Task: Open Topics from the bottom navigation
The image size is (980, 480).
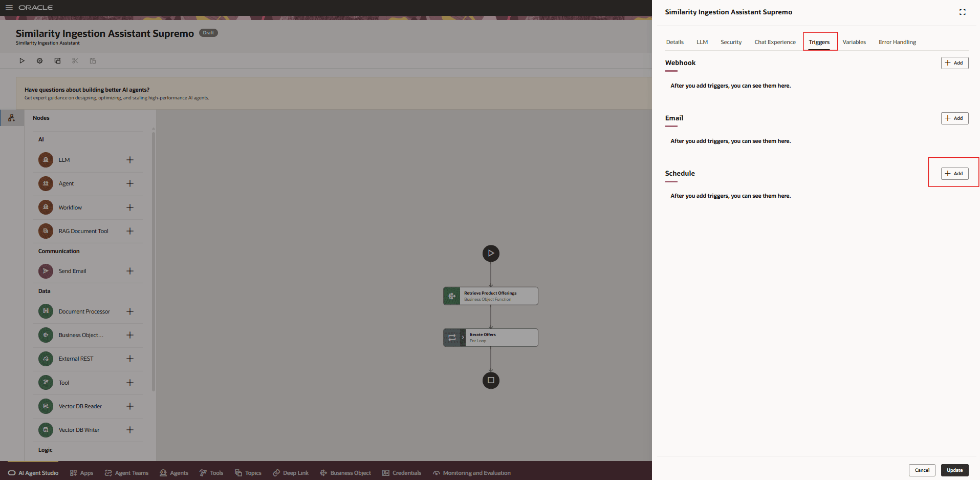Action: click(248, 472)
